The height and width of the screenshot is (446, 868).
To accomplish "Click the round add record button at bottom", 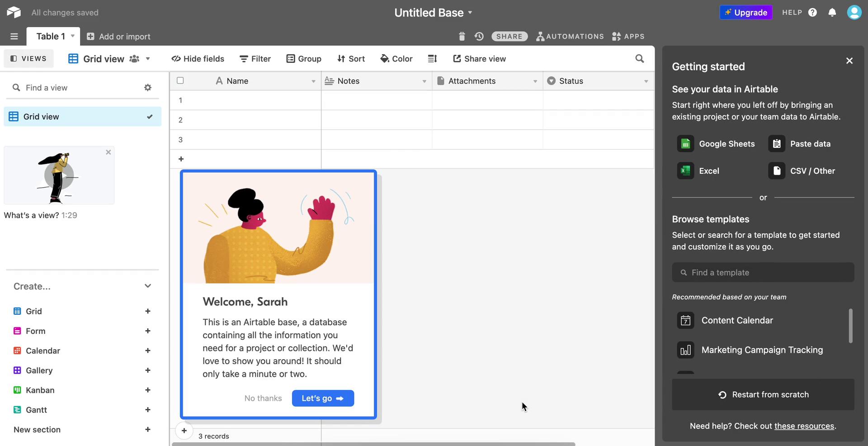I will [184, 431].
